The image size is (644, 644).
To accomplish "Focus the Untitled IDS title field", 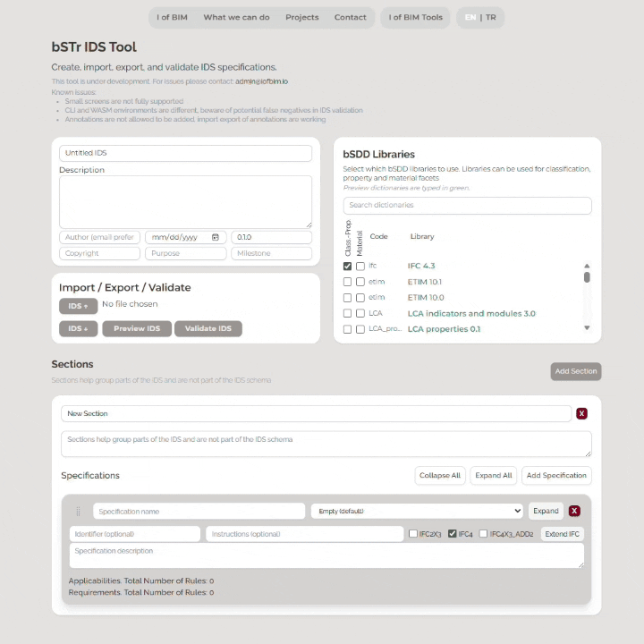I will coord(185,153).
